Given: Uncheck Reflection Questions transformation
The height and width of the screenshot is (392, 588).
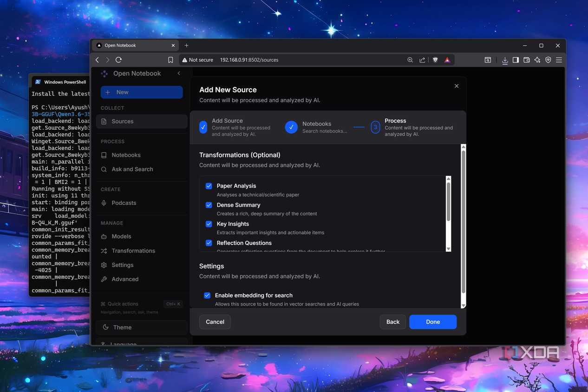Looking at the screenshot, I should (209, 243).
